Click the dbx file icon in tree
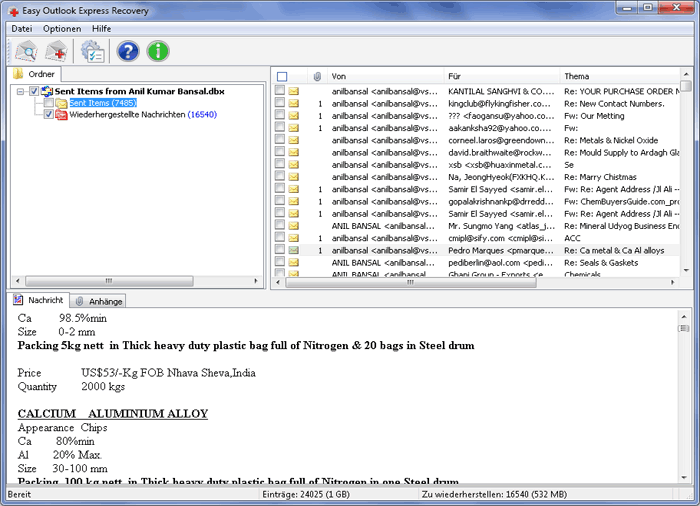The image size is (700, 506). coord(47,91)
